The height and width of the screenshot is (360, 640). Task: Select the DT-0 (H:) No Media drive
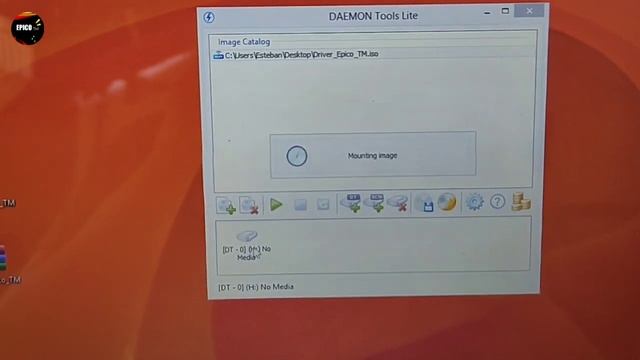click(x=247, y=246)
